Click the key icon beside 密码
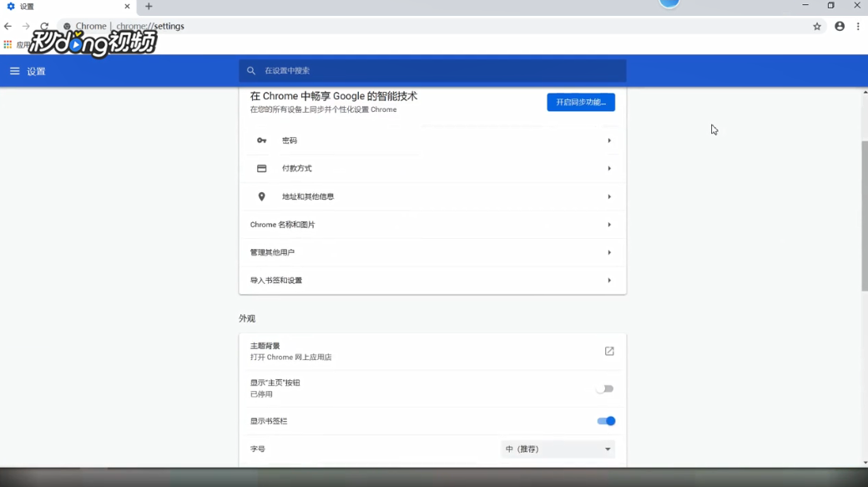The height and width of the screenshot is (487, 868). point(262,140)
